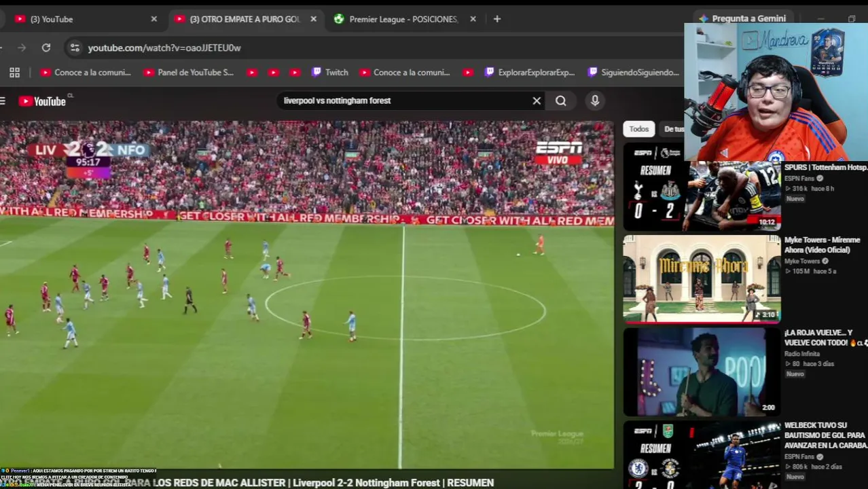Open the unlabeled YouTube bookmark beside Twitch

pyautogui.click(x=295, y=72)
